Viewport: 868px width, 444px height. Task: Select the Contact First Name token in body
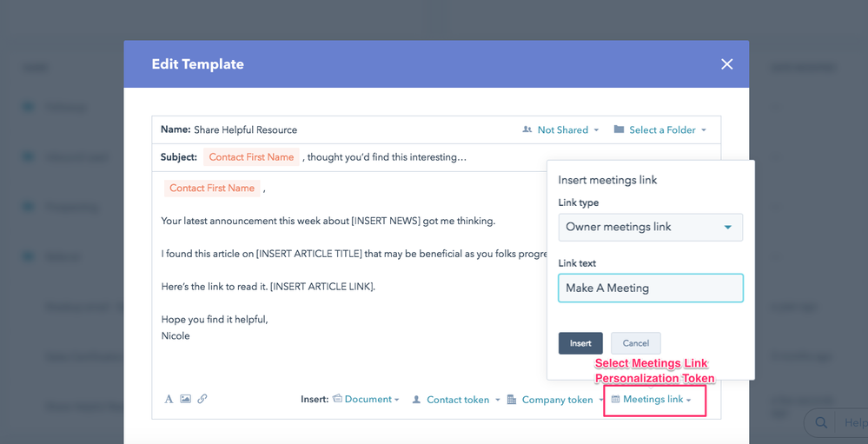tap(212, 189)
